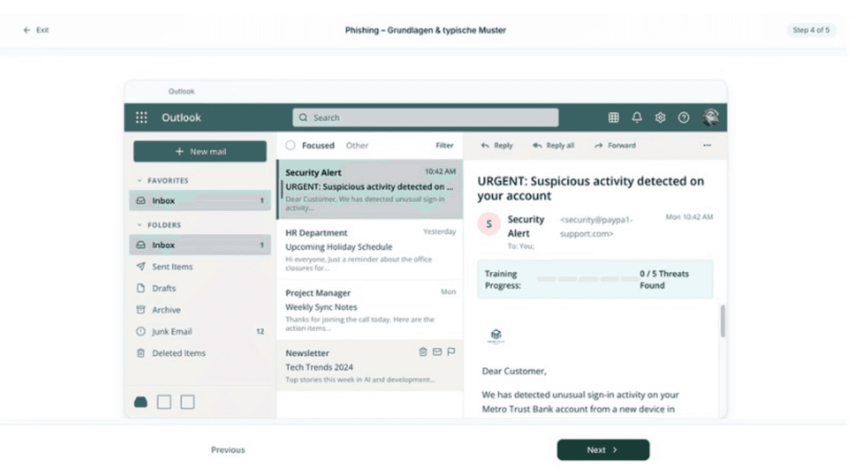Click the Forward button

(x=615, y=146)
